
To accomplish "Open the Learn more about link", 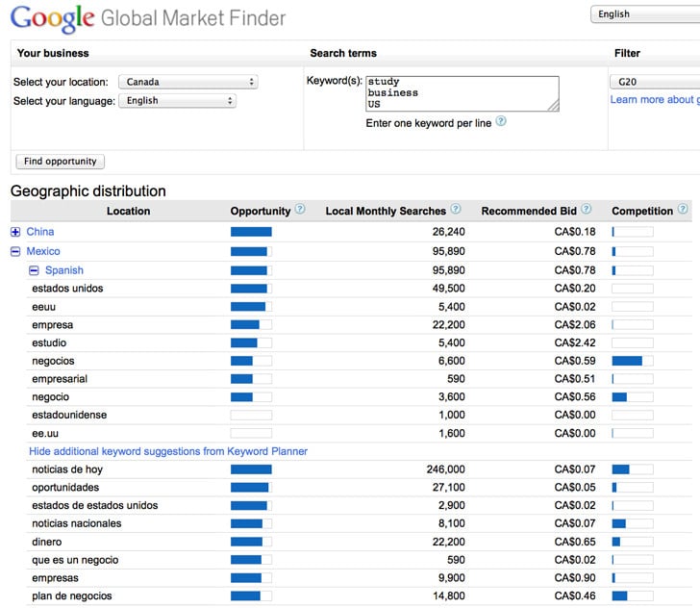I will coord(655,100).
